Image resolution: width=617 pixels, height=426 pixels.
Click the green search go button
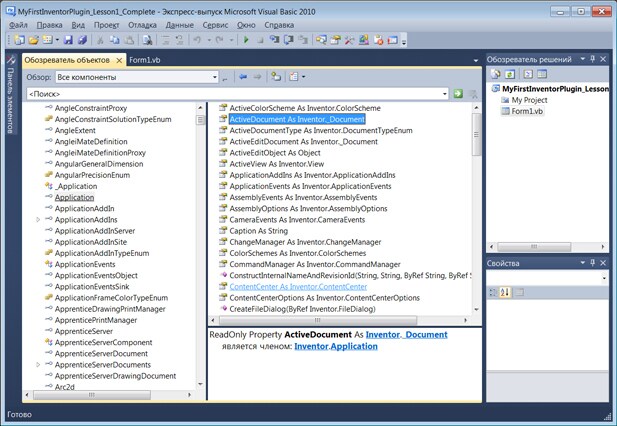tap(458, 93)
